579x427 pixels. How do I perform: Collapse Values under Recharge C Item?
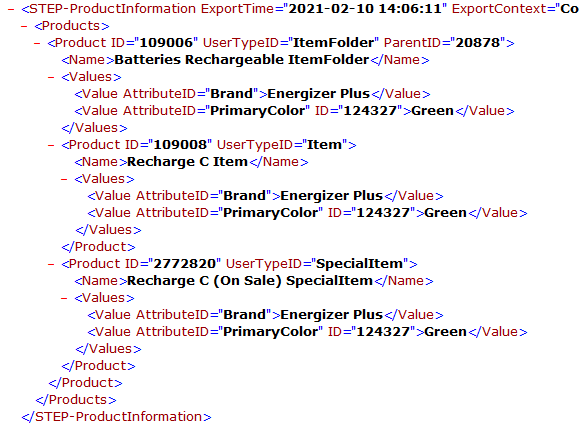(x=64, y=179)
